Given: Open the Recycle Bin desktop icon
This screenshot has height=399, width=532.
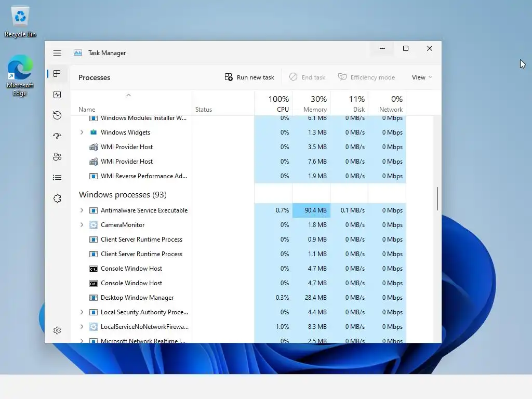Looking at the screenshot, I should point(20,22).
